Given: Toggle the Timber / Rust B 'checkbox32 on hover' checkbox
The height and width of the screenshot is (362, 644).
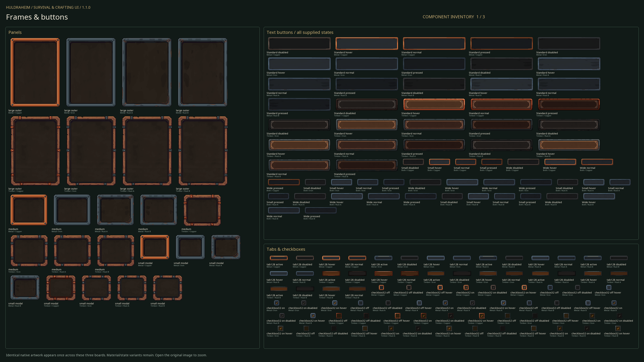Looking at the screenshot, I should (618, 328).
